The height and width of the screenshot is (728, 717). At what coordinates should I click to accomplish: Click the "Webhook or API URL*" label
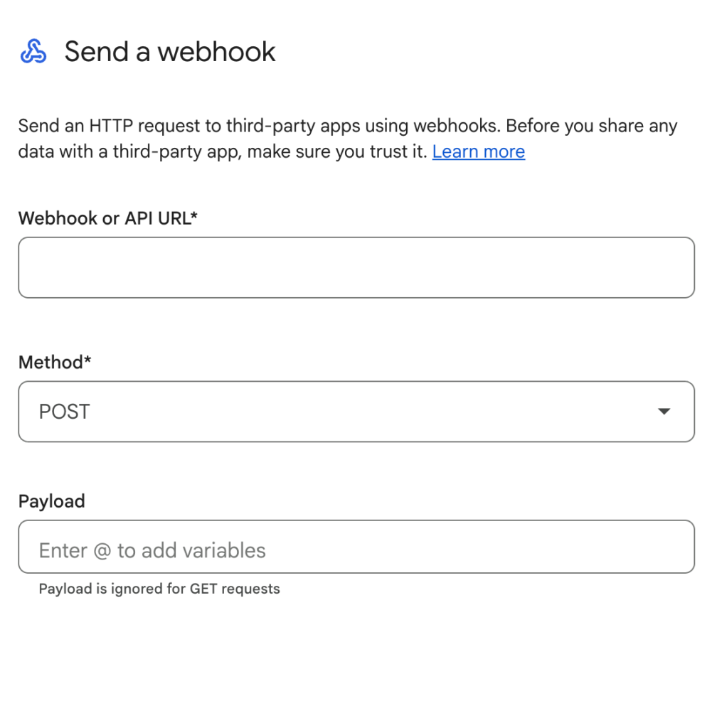click(x=107, y=218)
